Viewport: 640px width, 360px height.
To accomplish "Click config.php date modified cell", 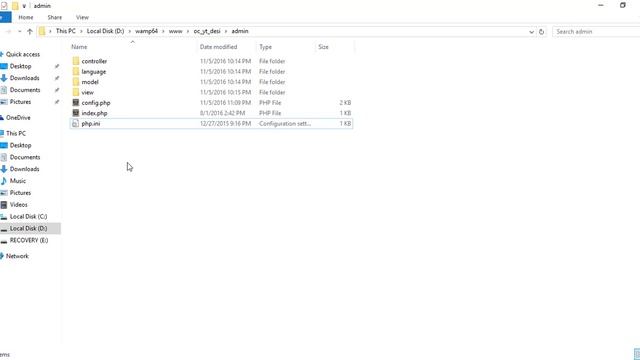I will [225, 103].
